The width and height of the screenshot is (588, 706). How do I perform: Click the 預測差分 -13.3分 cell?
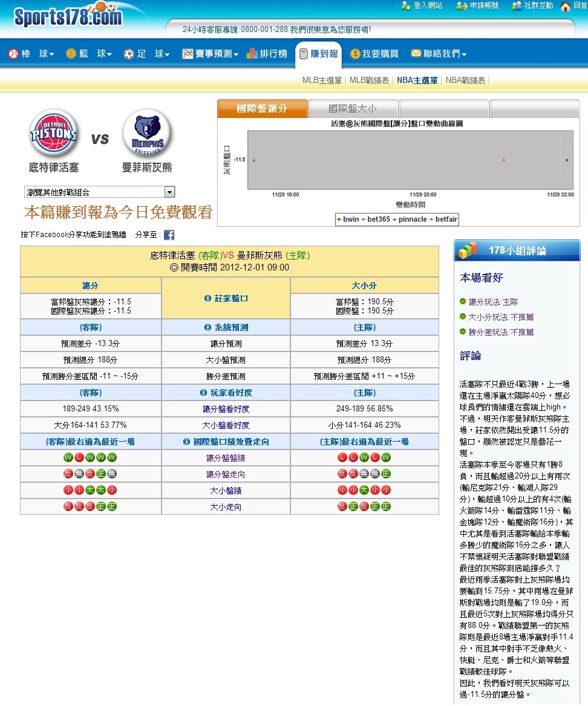[x=91, y=344]
